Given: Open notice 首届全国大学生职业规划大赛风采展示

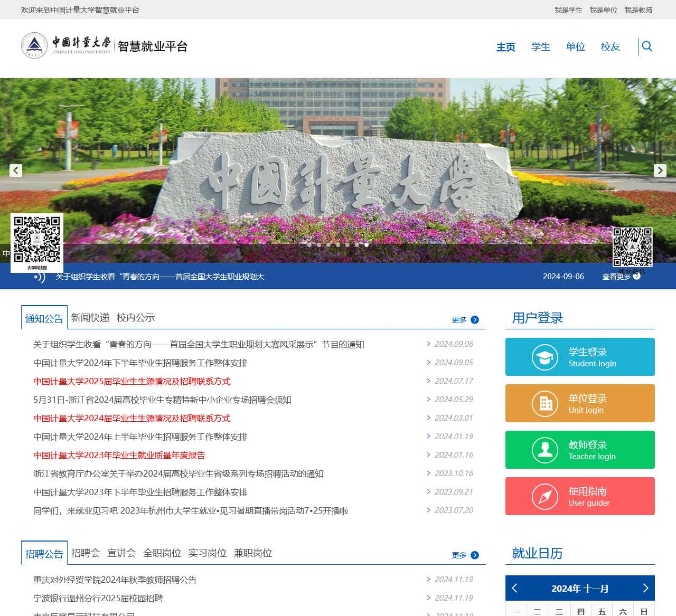Looking at the screenshot, I should coord(199,344).
